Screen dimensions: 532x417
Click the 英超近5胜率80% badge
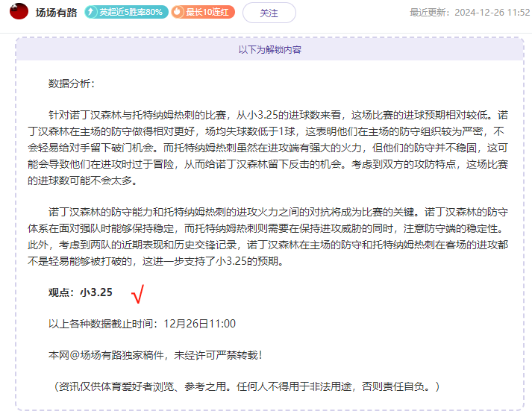pos(126,12)
